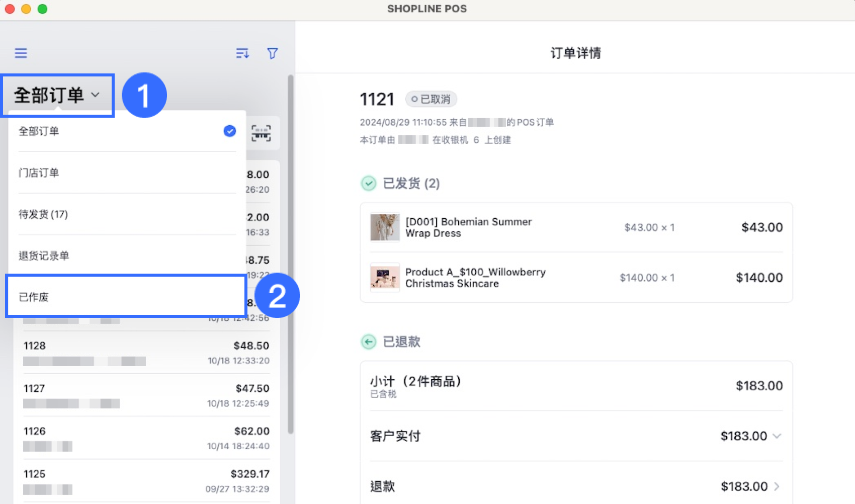Click the $47.50 amount of order 1127
The width and height of the screenshot is (855, 504).
tap(252, 388)
